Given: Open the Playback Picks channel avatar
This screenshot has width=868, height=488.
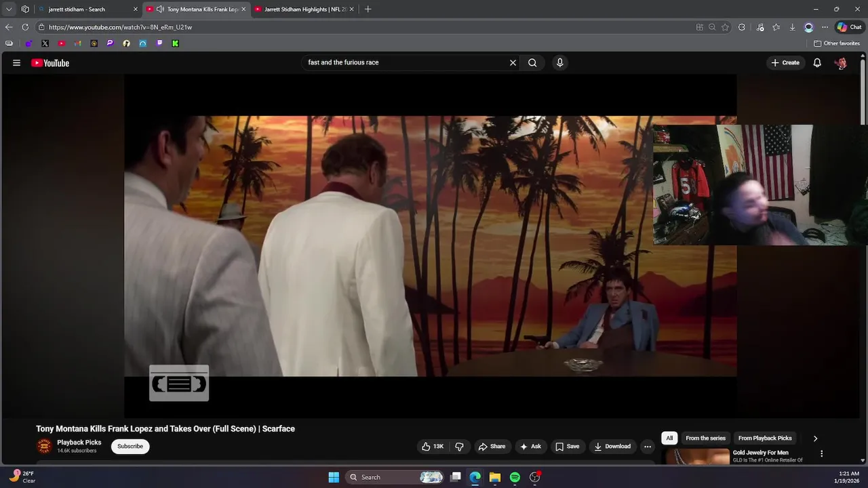Looking at the screenshot, I should coord(44,446).
